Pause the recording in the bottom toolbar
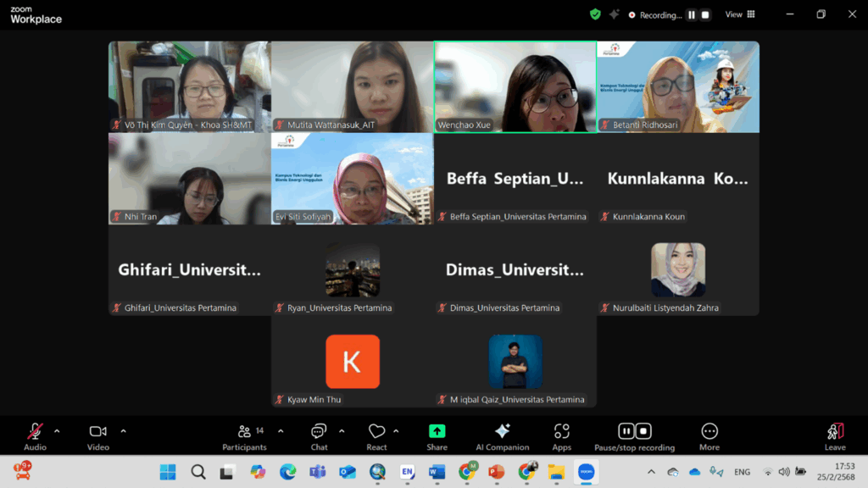The image size is (868, 488). [x=626, y=431]
